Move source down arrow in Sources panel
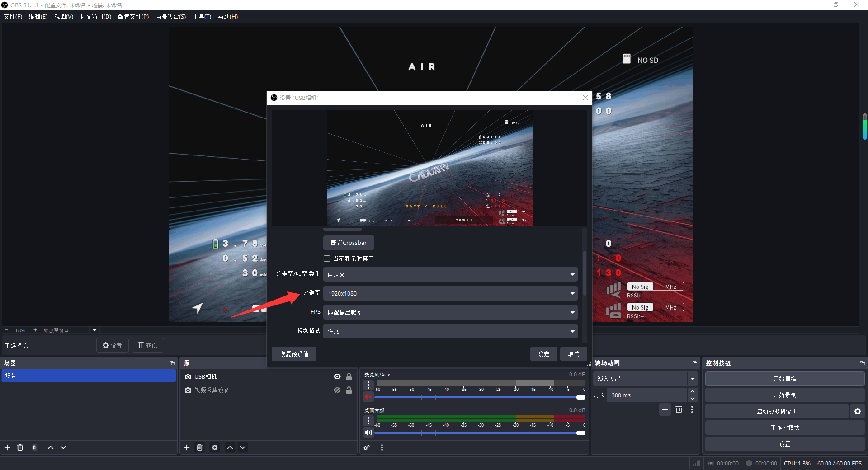Viewport: 868px width, 470px height. click(243, 447)
